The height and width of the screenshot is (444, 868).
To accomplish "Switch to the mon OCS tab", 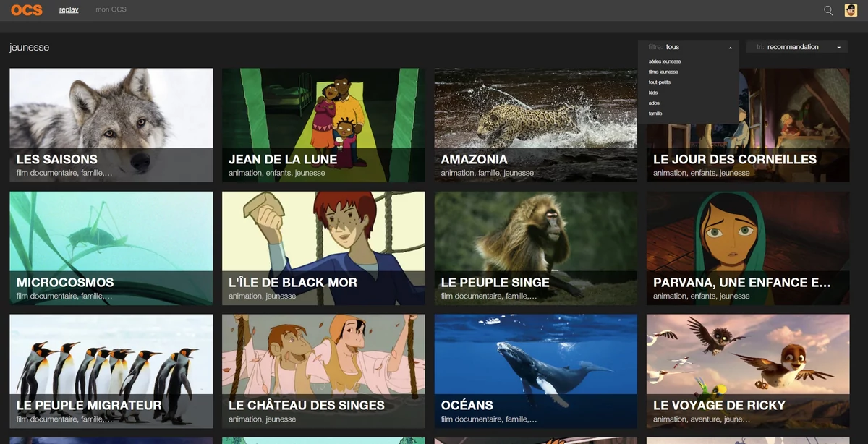I will pyautogui.click(x=111, y=10).
